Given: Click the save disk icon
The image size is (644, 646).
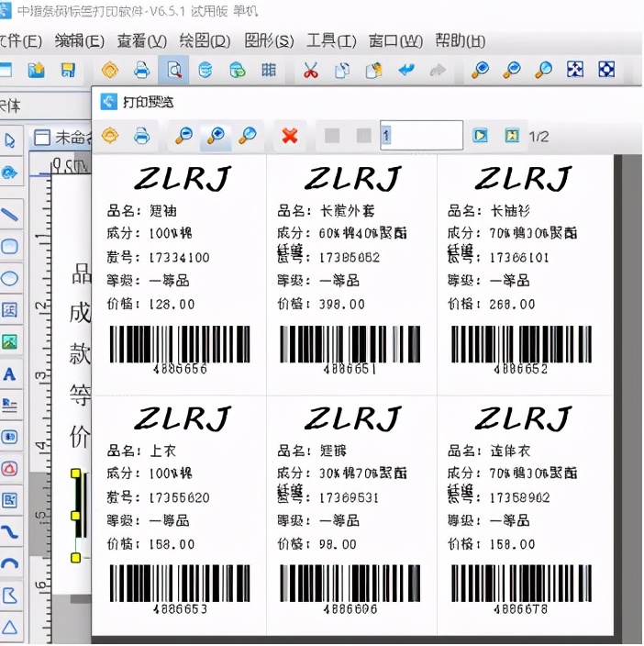Looking at the screenshot, I should tap(69, 70).
